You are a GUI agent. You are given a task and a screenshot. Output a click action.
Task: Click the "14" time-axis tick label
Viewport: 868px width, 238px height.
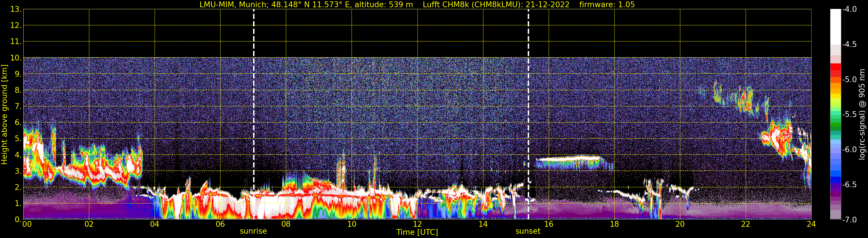(x=483, y=224)
